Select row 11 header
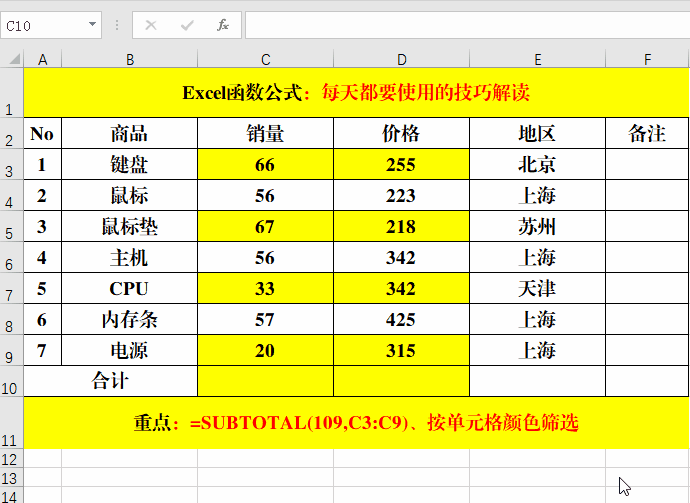 point(11,422)
